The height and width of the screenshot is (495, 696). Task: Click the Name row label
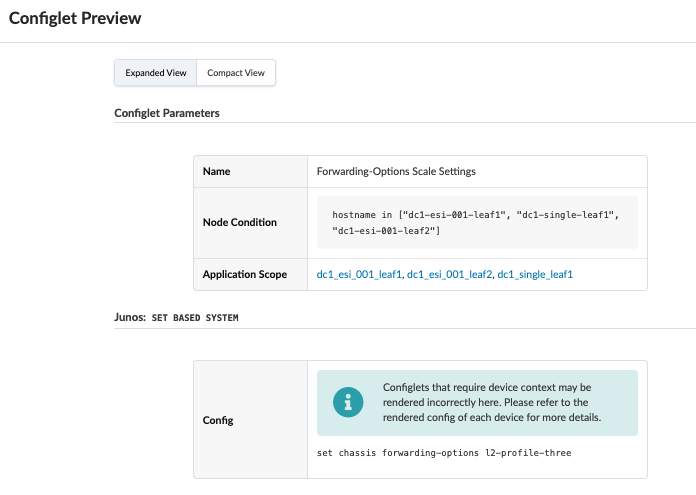(217, 171)
